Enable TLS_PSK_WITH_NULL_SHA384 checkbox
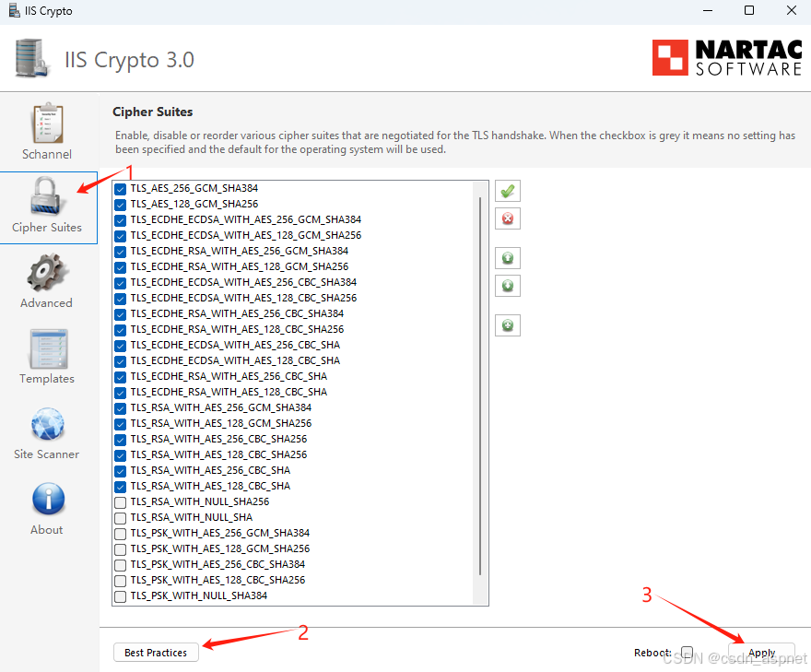This screenshot has width=811, height=672. (x=121, y=596)
